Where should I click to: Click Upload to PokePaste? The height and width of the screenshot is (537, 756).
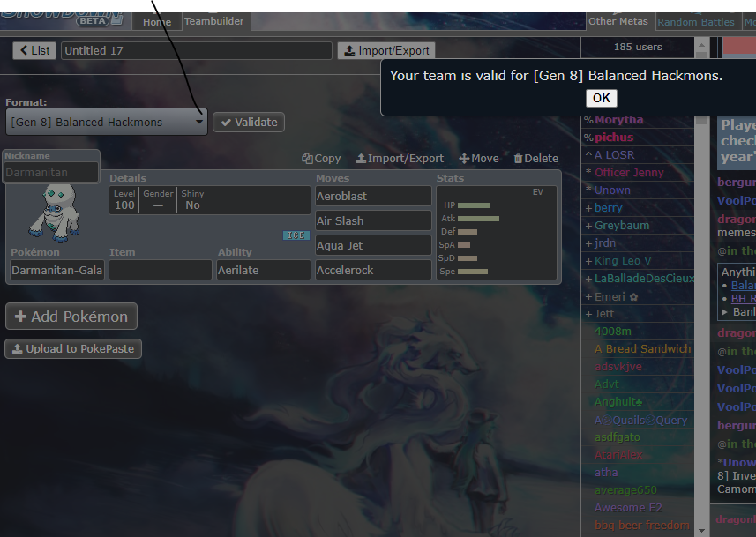pyautogui.click(x=73, y=349)
